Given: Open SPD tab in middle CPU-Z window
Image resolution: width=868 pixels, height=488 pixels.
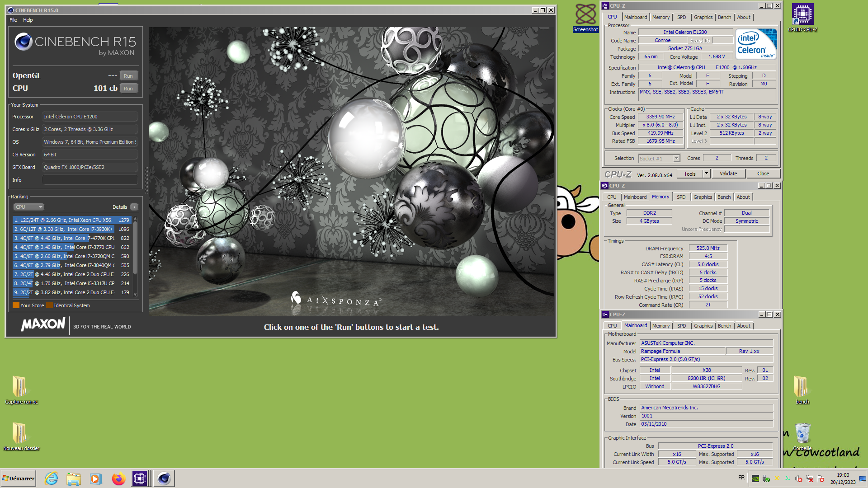Looking at the screenshot, I should 681,197.
